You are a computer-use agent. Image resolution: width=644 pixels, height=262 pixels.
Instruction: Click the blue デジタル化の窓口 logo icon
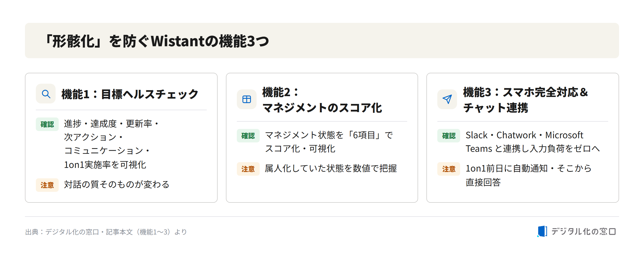click(x=542, y=231)
